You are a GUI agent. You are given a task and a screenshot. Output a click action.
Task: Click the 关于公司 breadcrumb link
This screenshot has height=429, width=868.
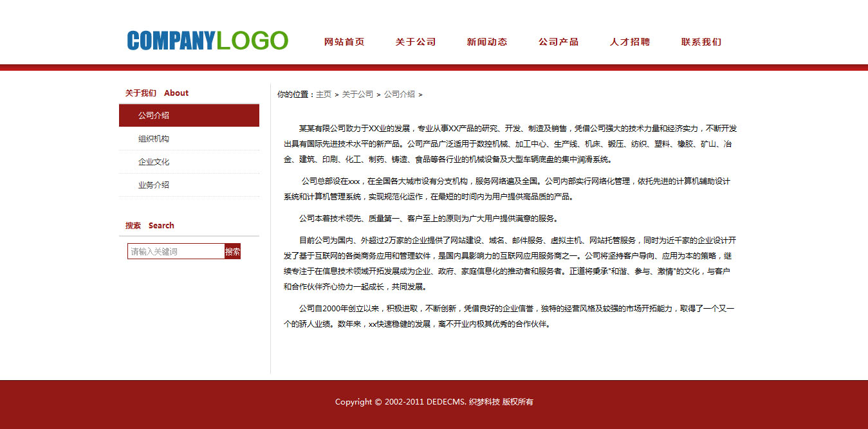357,95
